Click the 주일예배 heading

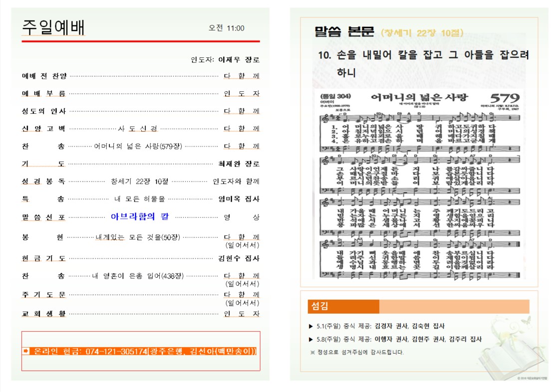tap(53, 28)
